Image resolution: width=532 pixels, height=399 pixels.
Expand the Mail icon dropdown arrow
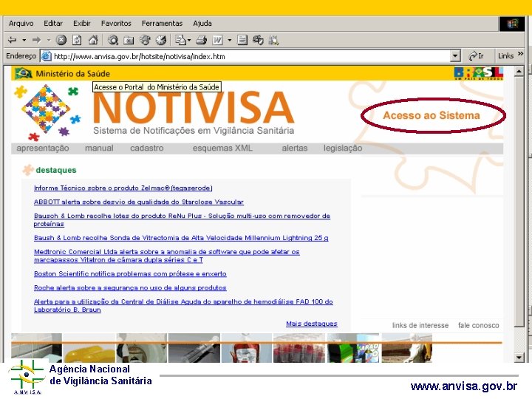[189, 41]
